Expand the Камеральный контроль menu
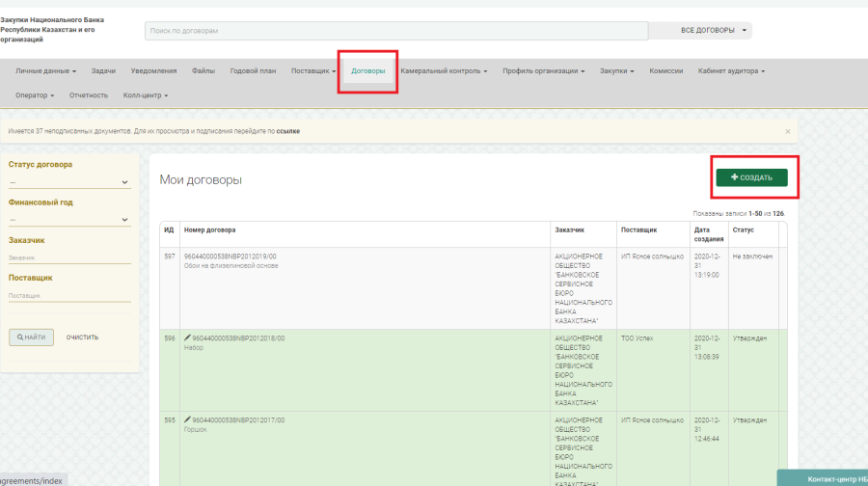868x486 pixels. (x=444, y=70)
